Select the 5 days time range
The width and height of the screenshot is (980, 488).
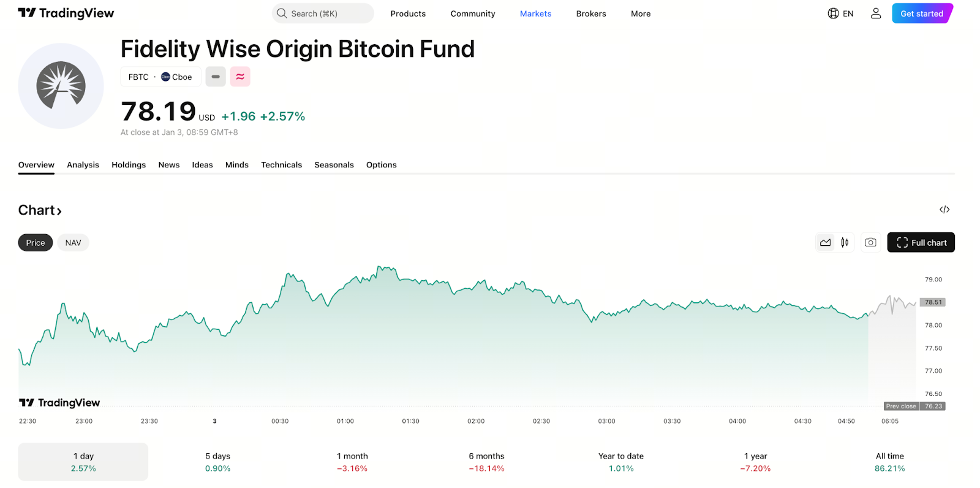pyautogui.click(x=218, y=462)
